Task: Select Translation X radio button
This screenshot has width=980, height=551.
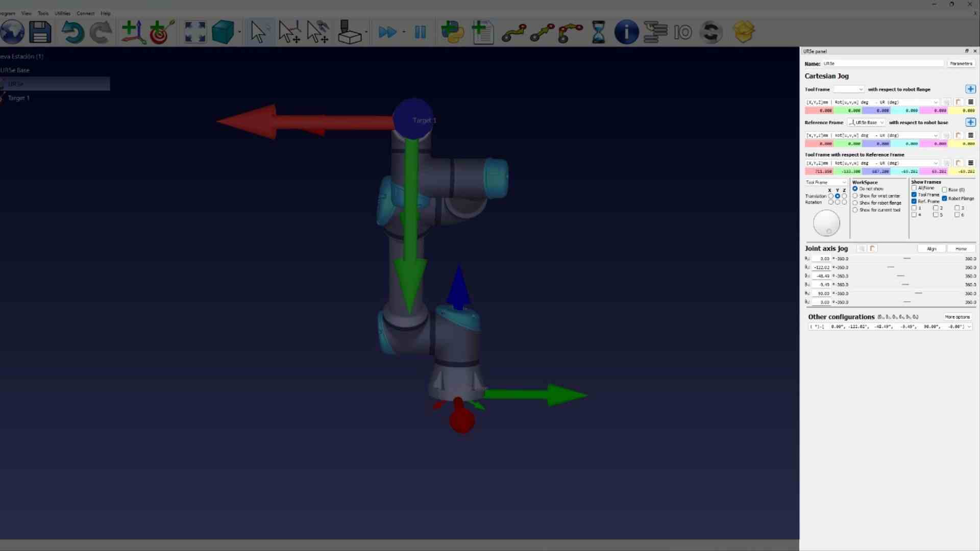Action: (x=830, y=196)
